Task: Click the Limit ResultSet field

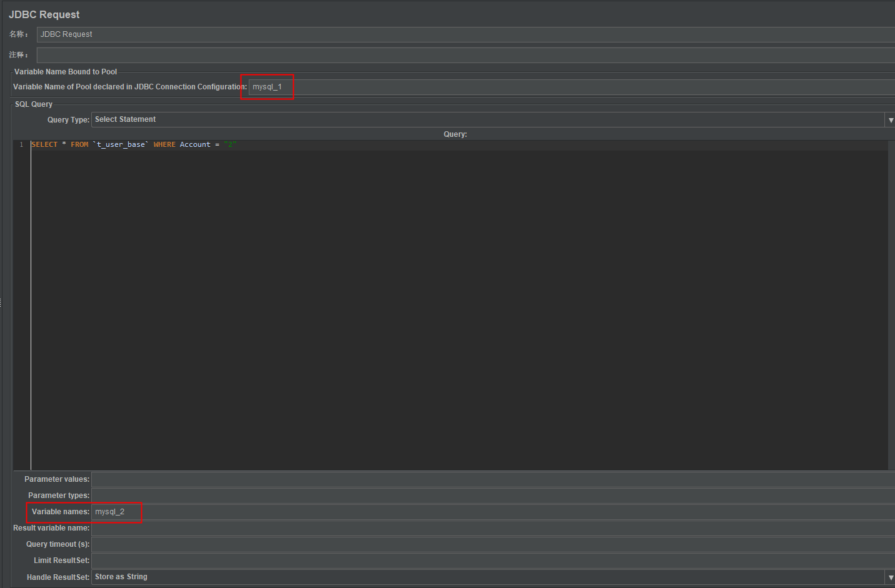Action: coord(493,561)
